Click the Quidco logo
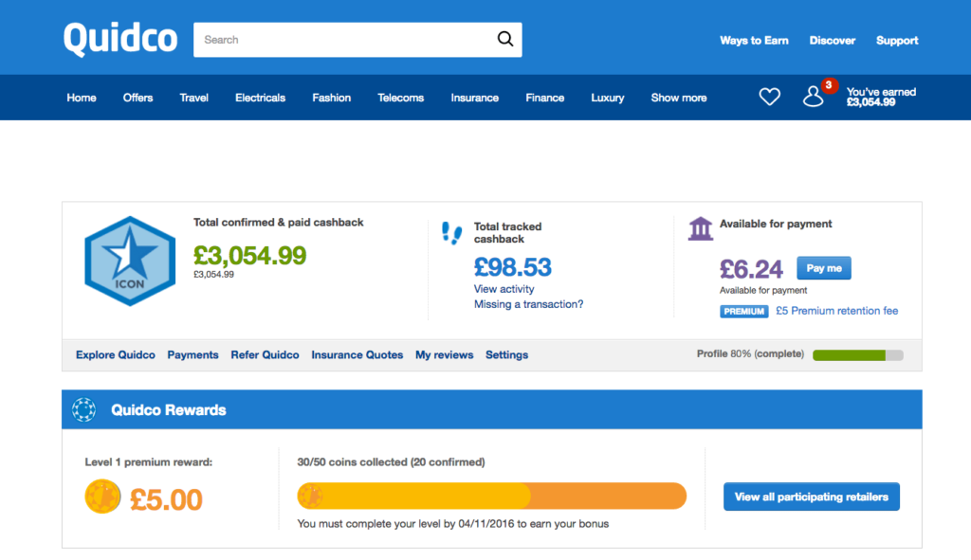The width and height of the screenshot is (971, 560). [120, 38]
